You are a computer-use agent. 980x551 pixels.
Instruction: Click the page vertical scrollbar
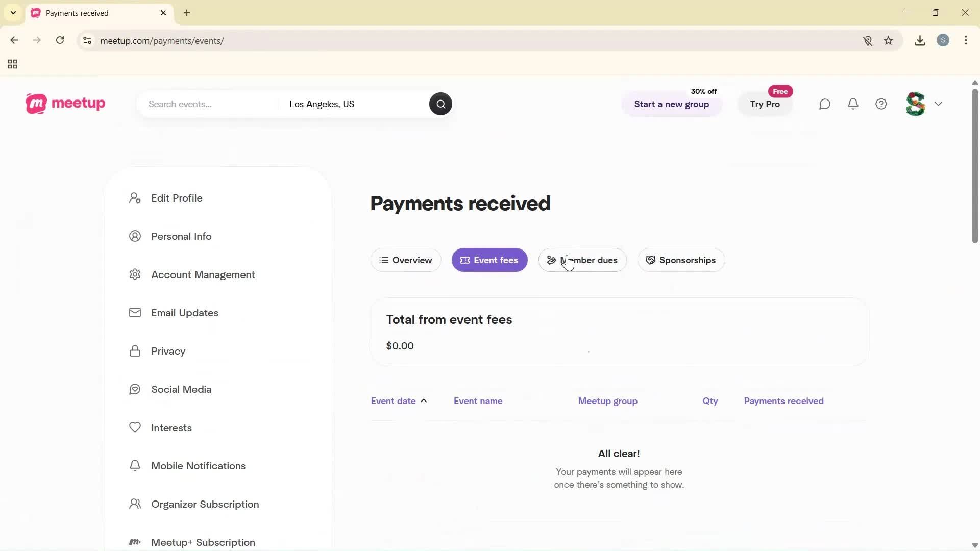point(974,166)
